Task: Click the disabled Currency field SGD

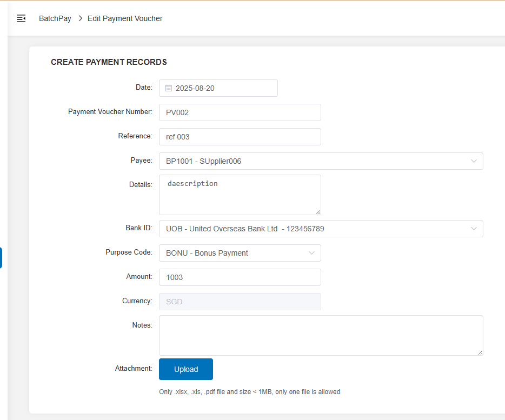Action: 240,302
